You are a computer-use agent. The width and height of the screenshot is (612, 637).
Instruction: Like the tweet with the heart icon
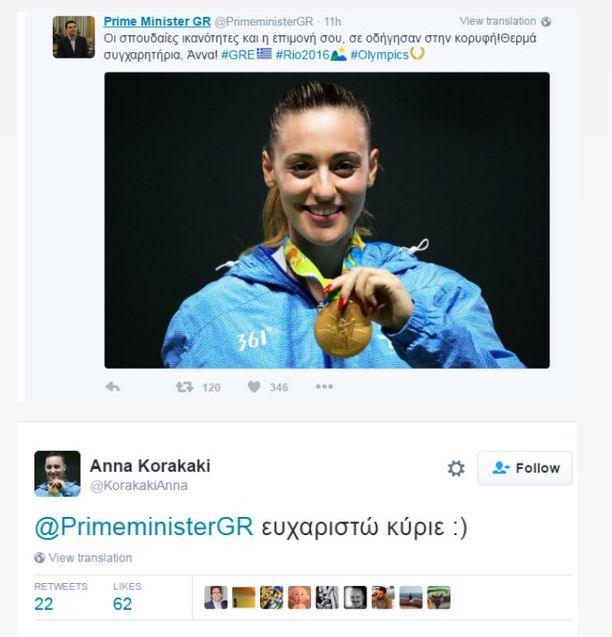(254, 387)
